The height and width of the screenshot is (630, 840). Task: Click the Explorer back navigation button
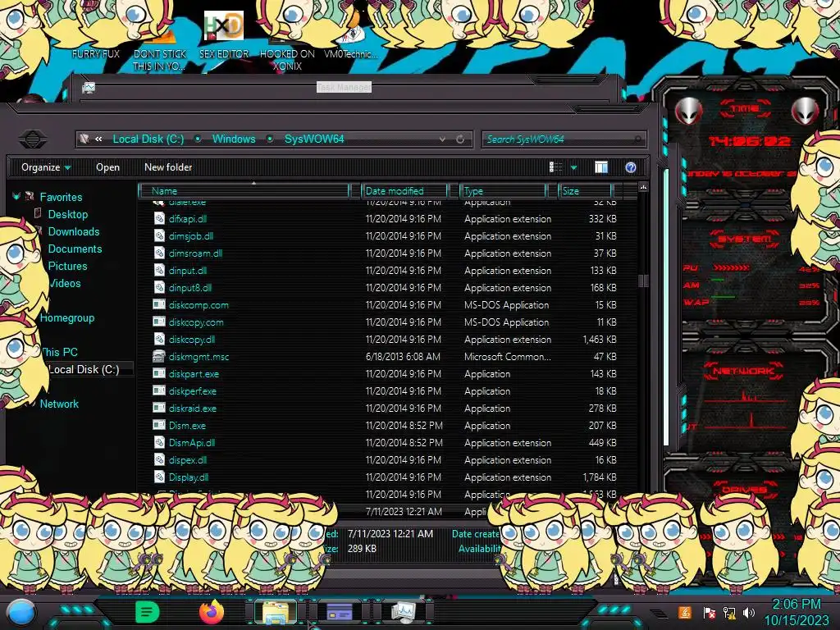(x=33, y=139)
